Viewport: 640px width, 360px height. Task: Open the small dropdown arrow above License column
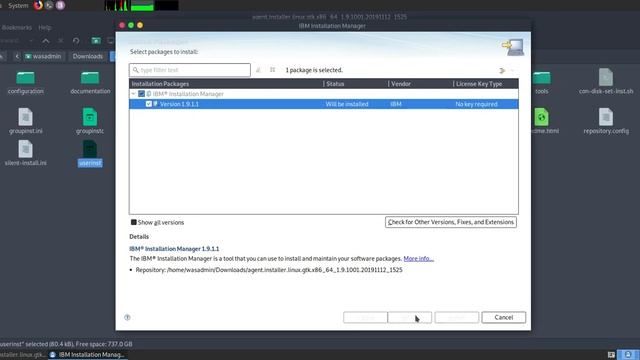click(x=513, y=71)
